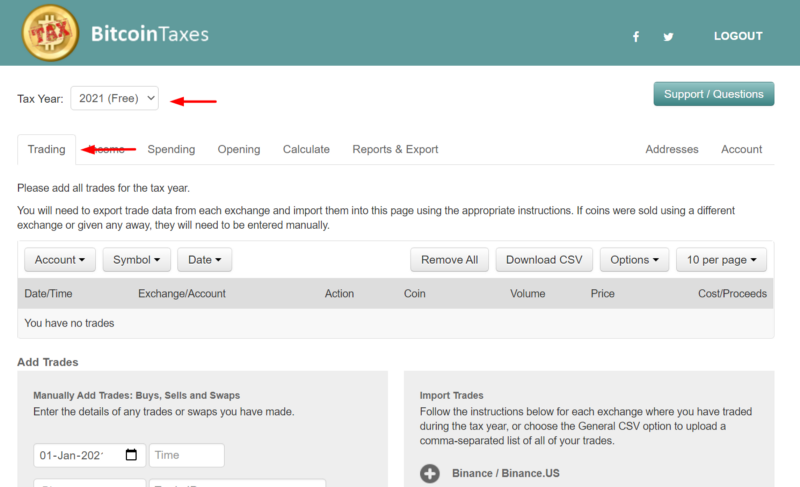
Task: Switch to the Calculate tab
Action: pyautogui.click(x=306, y=149)
